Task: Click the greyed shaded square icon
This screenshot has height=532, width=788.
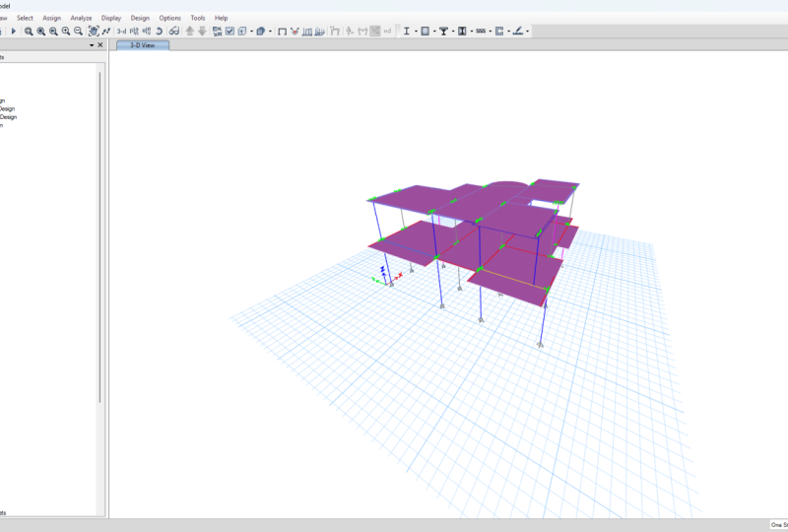Action: pos(375,32)
